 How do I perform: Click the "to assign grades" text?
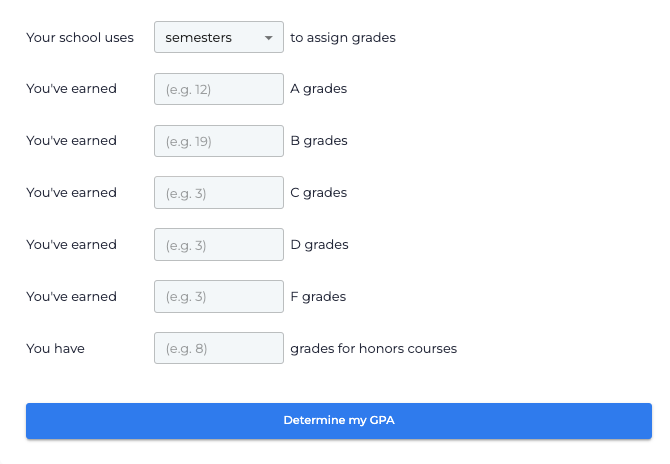click(x=343, y=38)
